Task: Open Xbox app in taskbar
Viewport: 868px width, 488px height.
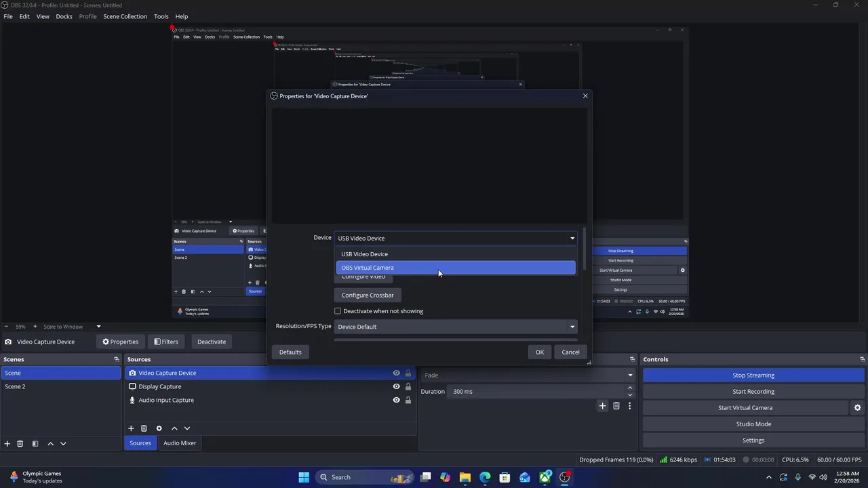Action: [x=545, y=477]
